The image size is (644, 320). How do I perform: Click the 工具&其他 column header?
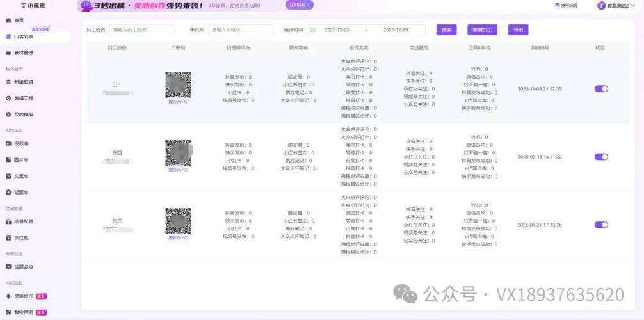pos(479,48)
